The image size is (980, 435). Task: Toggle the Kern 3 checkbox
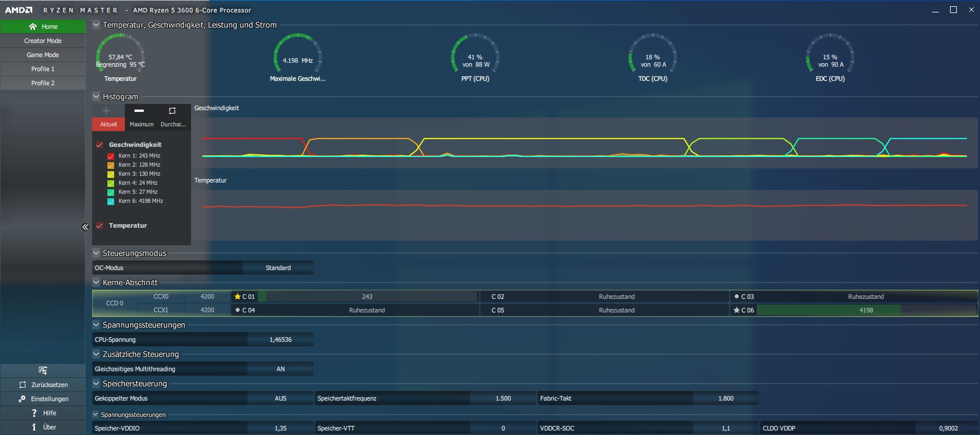(x=111, y=174)
